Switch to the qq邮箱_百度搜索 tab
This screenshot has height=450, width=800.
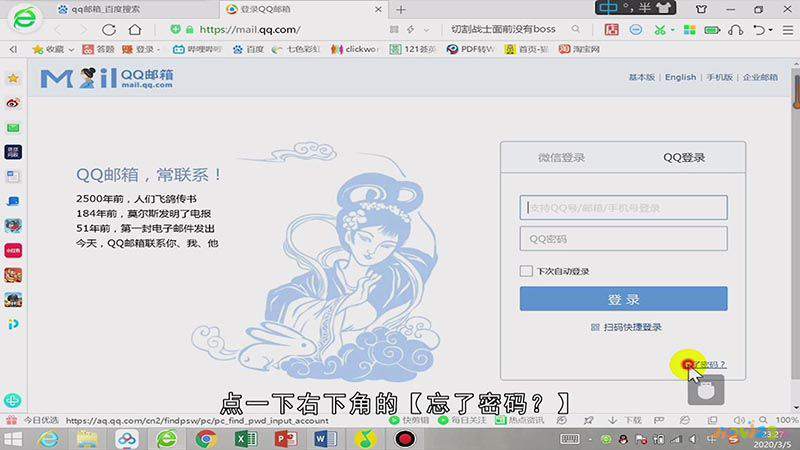[105, 9]
